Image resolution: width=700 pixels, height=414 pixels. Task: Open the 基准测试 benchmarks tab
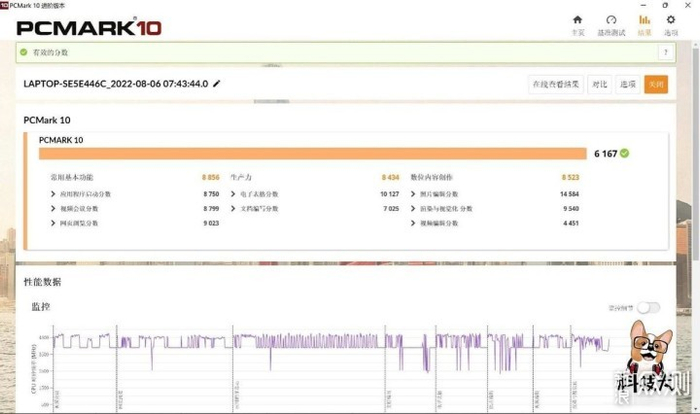click(611, 25)
